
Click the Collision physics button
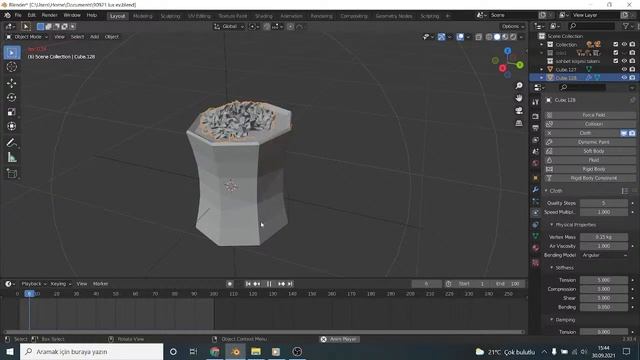click(x=590, y=124)
